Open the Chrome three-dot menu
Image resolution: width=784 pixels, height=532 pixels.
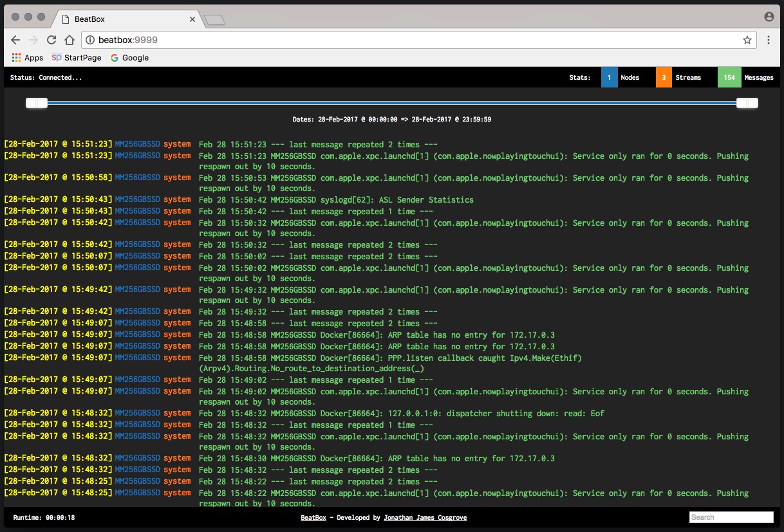click(769, 40)
